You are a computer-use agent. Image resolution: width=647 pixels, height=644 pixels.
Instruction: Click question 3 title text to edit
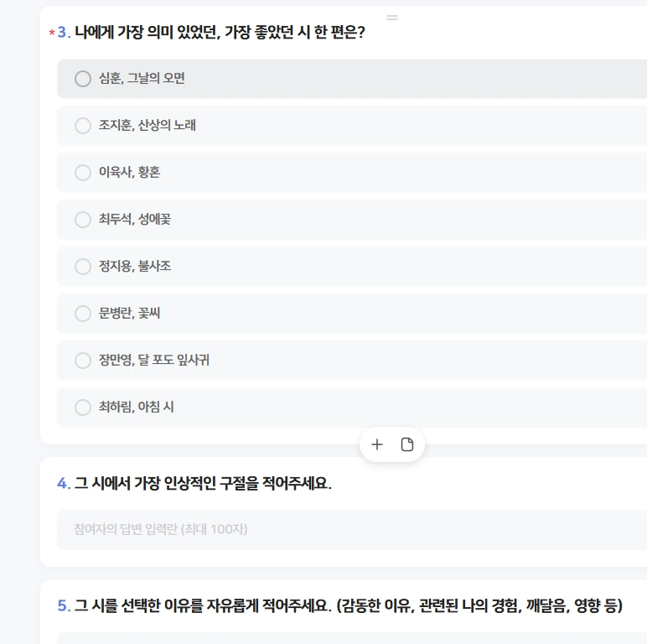click(220, 32)
